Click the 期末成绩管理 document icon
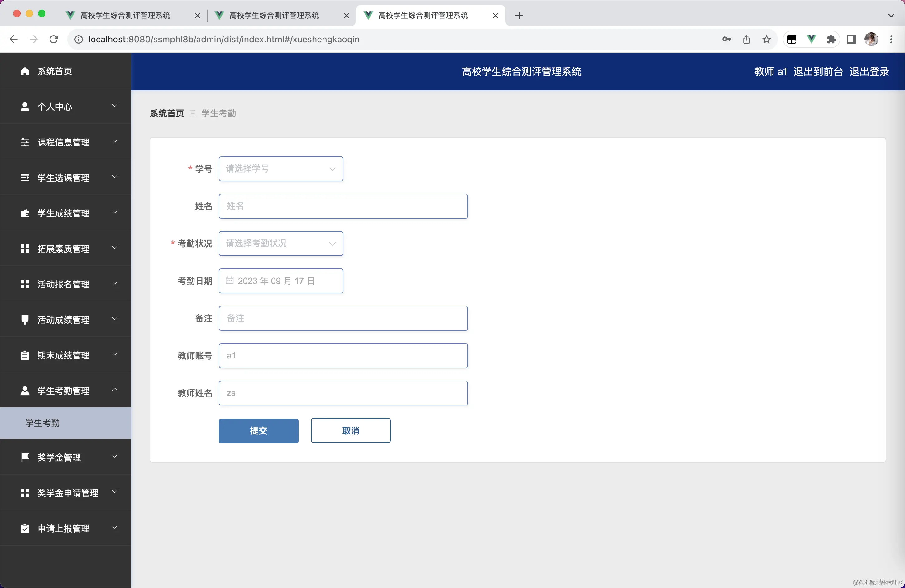 click(x=25, y=355)
